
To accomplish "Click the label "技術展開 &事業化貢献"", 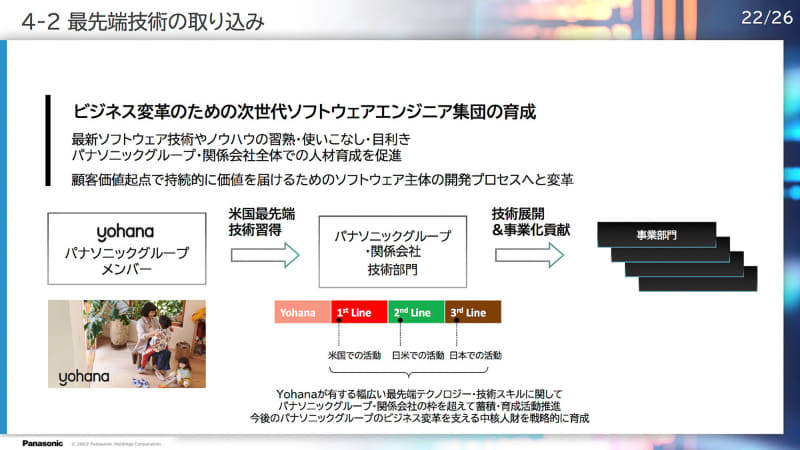I will tap(531, 222).
